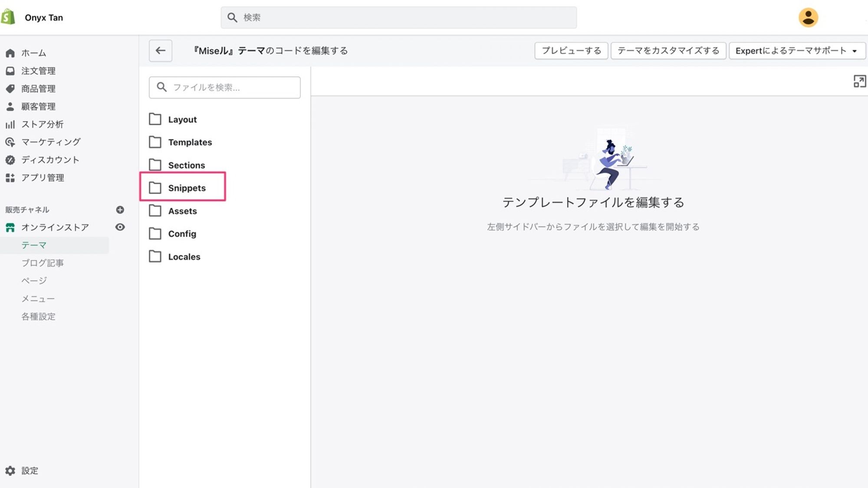868x488 pixels.
Task: Open the user account avatar
Action: click(x=808, y=17)
